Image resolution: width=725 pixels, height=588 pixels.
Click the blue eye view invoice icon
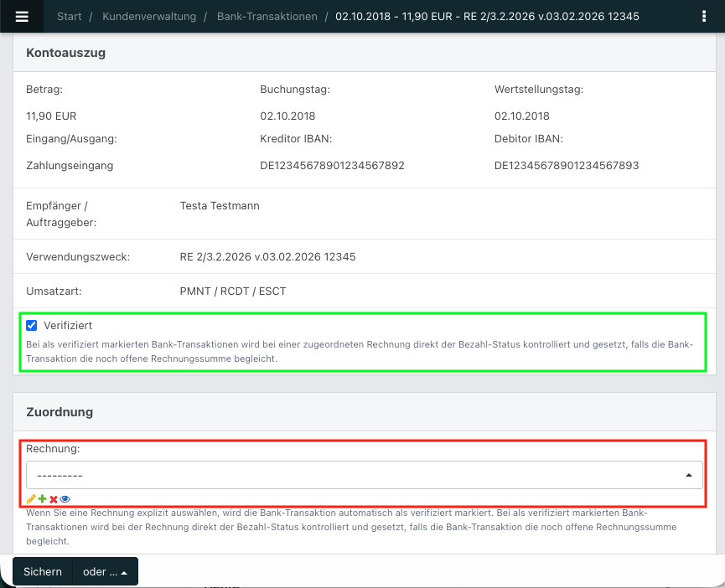coord(65,499)
